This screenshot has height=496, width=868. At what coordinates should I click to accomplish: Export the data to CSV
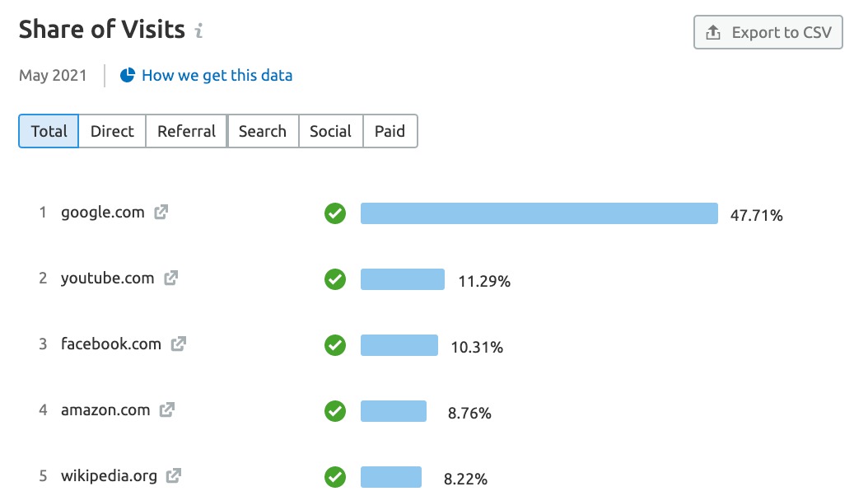pos(768,33)
